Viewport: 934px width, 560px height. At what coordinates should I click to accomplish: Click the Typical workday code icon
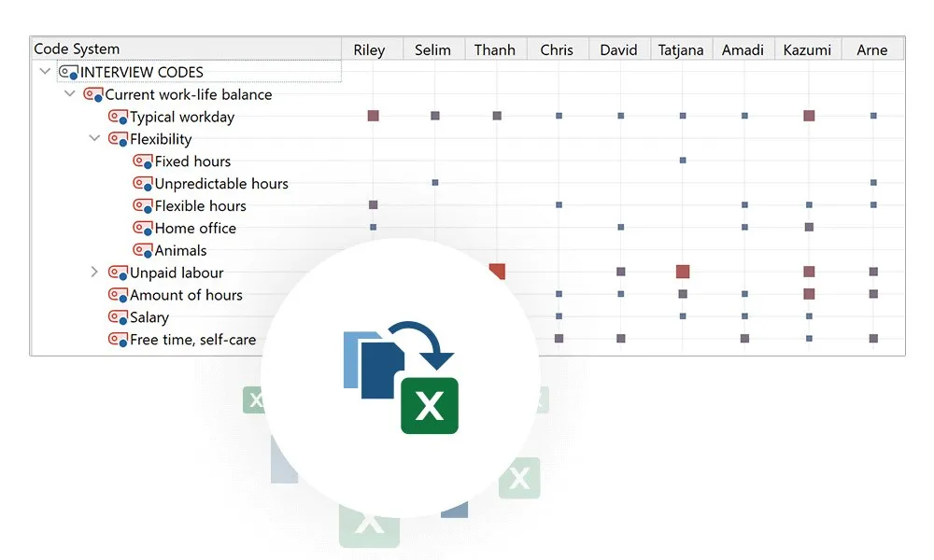click(118, 117)
